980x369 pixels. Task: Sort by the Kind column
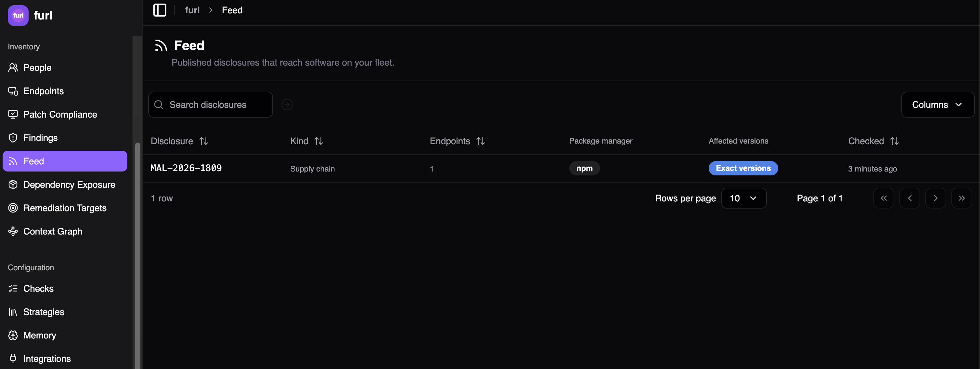click(307, 141)
